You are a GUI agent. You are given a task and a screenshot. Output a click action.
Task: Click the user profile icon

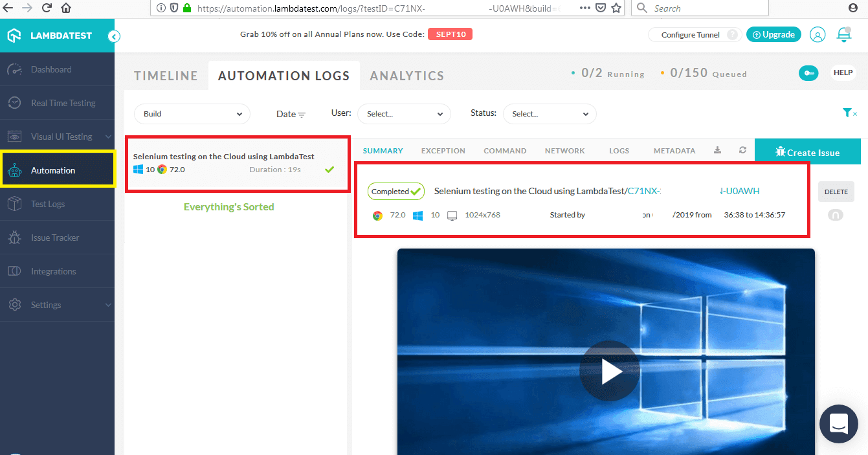[x=817, y=34]
